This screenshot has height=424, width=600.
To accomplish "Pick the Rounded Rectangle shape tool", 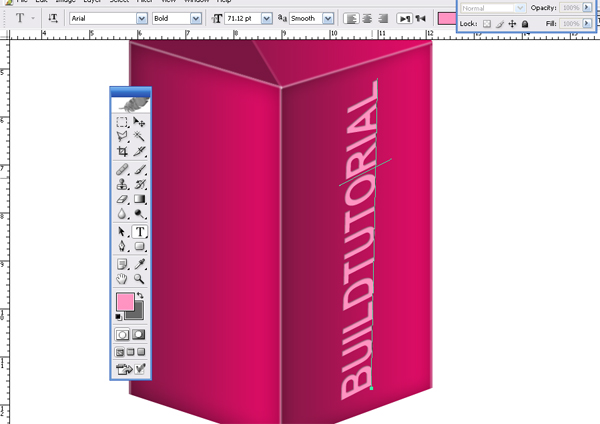I will [x=139, y=246].
